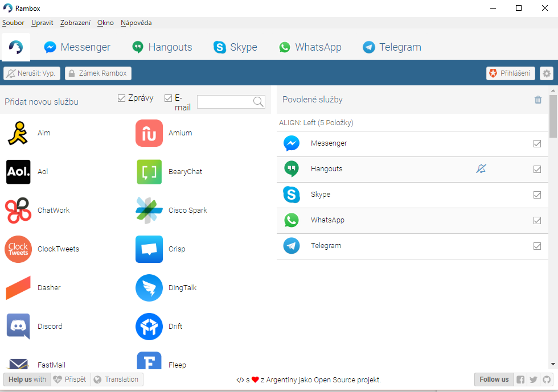Select the Hangouts row label
The width and height of the screenshot is (558, 392).
pyautogui.click(x=326, y=169)
